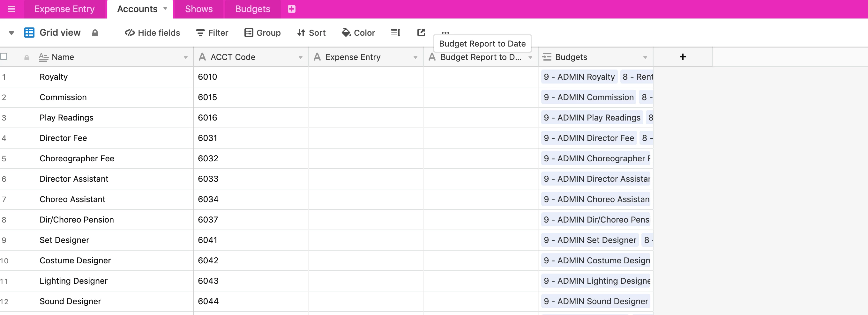Open the Sort options

click(x=311, y=33)
